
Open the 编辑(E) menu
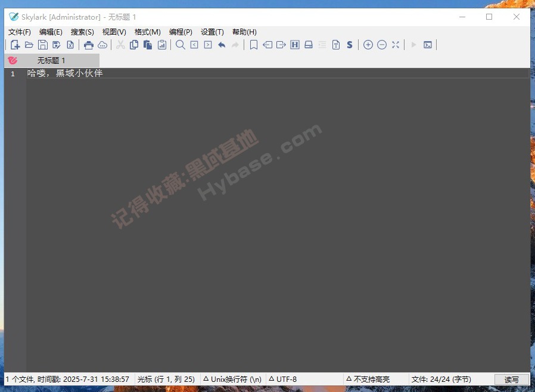(51, 32)
